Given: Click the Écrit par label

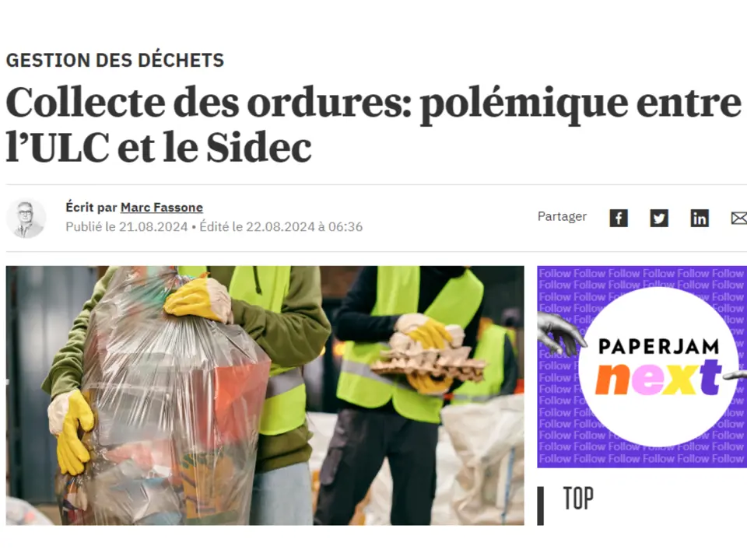Looking at the screenshot, I should [91, 208].
